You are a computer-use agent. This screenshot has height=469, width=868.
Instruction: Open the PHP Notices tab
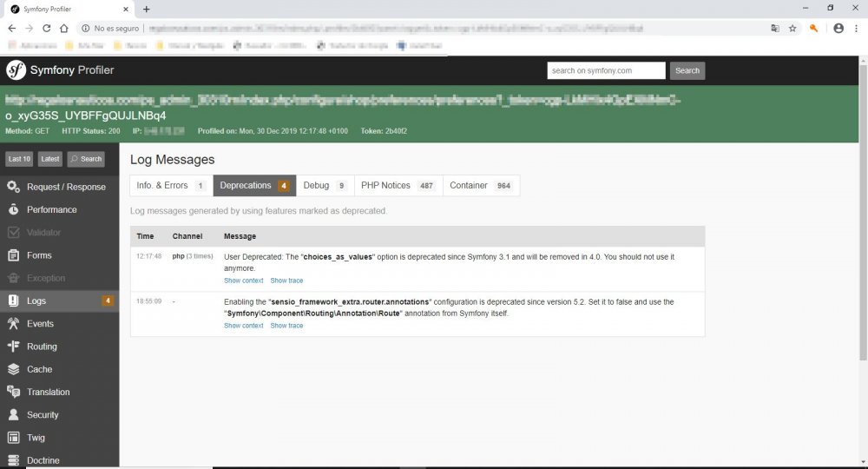point(398,186)
